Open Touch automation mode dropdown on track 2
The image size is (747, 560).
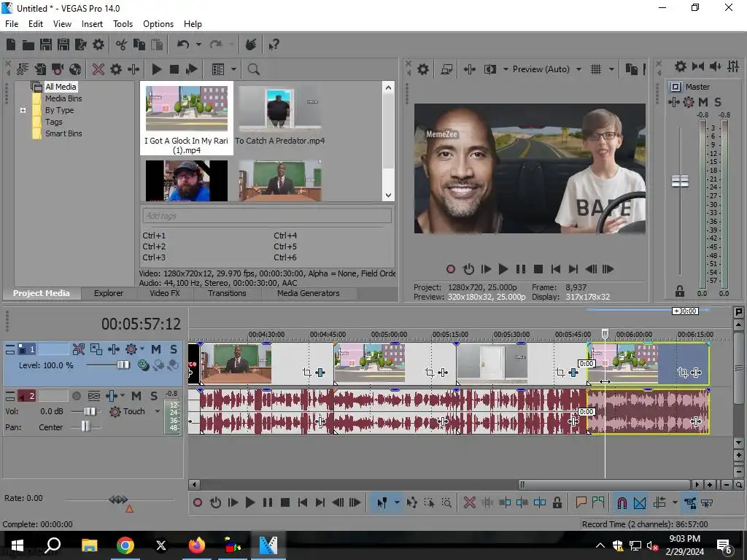pyautogui.click(x=158, y=411)
